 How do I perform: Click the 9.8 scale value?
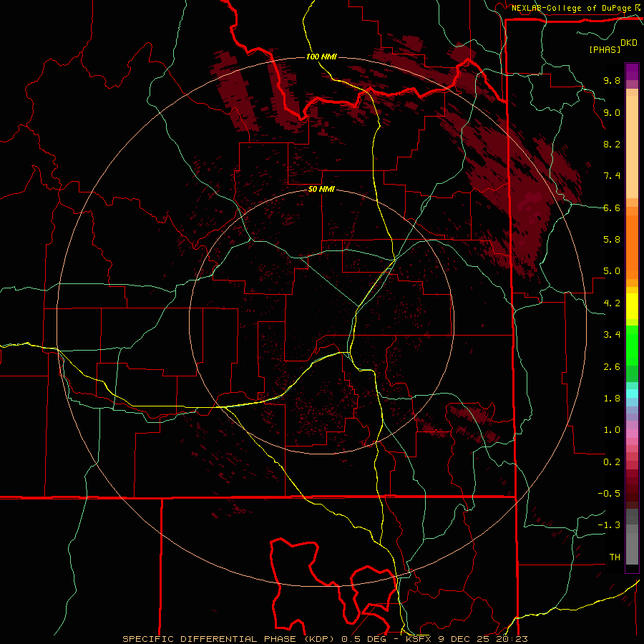click(x=612, y=80)
